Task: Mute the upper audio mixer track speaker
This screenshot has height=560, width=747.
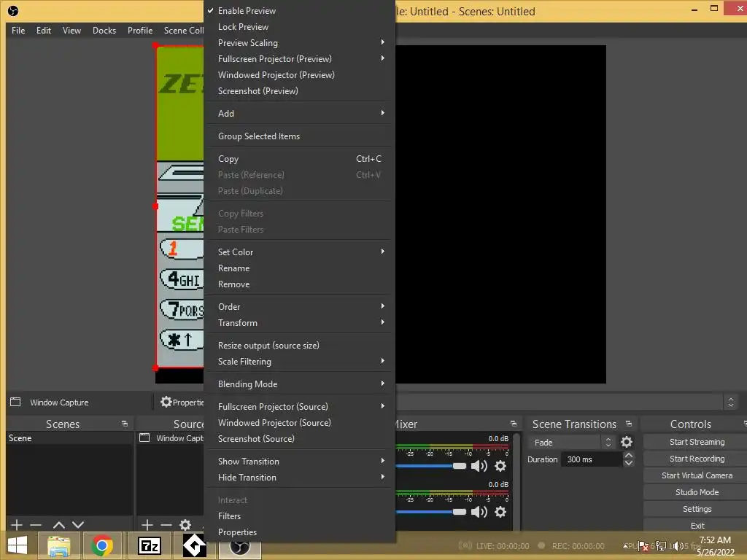Action: click(x=479, y=466)
